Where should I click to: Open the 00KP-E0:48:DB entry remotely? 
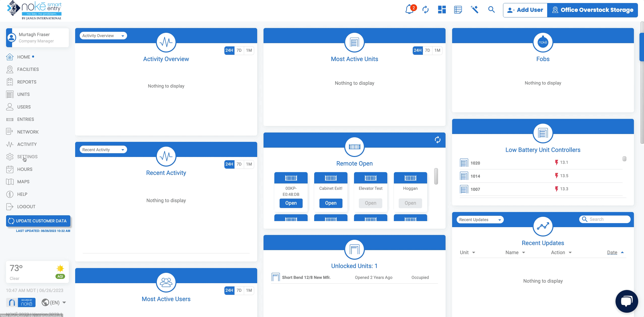click(x=291, y=203)
